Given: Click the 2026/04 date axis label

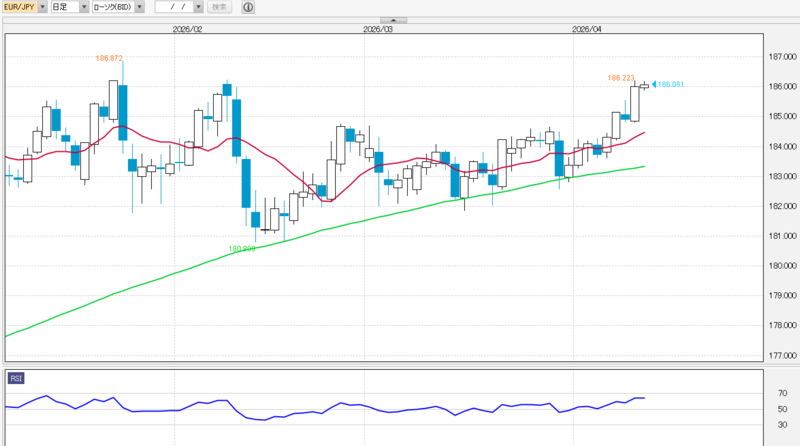Looking at the screenshot, I should 587,29.
